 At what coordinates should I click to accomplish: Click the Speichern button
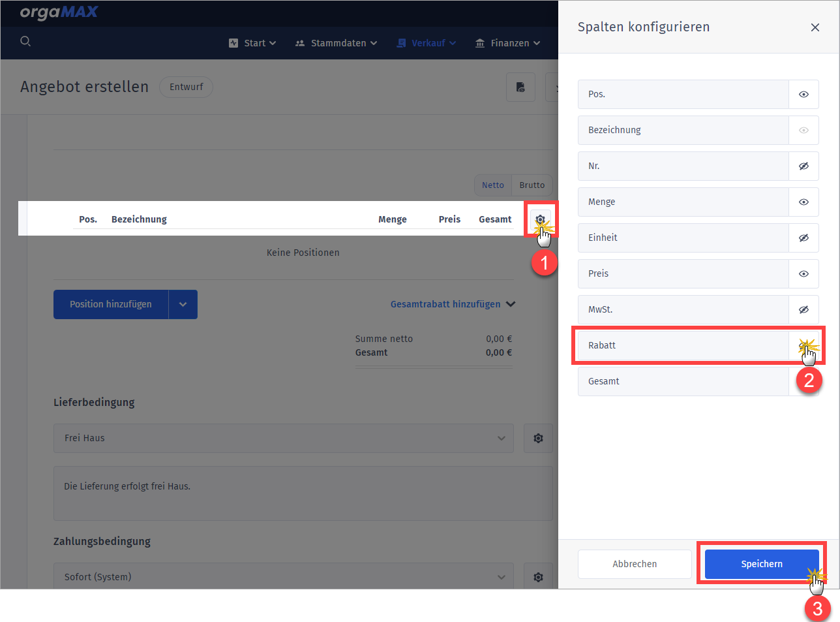click(x=762, y=564)
